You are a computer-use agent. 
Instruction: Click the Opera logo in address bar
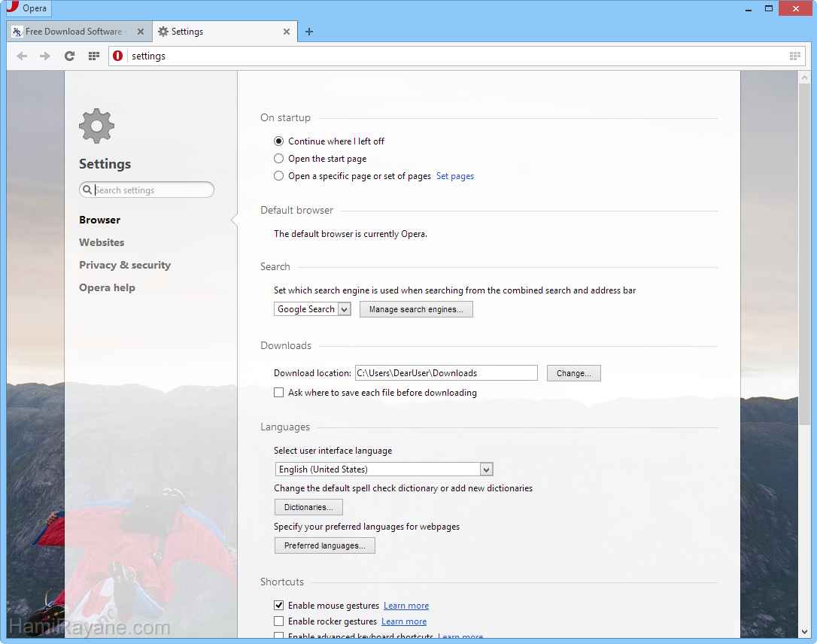click(x=118, y=56)
